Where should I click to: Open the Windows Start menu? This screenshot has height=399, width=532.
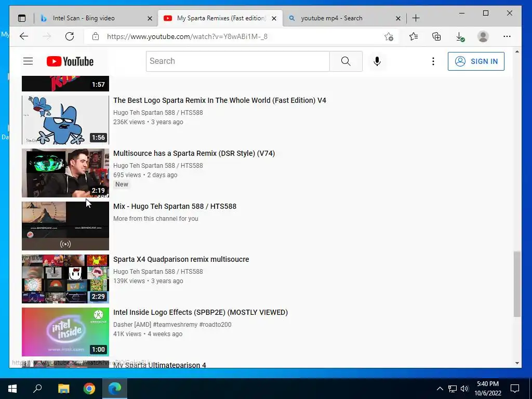point(12,389)
